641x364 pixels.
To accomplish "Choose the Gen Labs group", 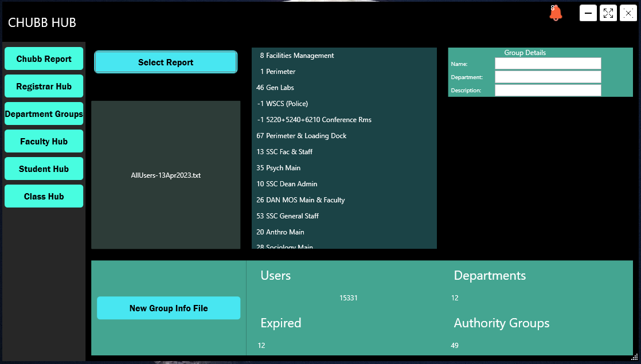I will coord(280,88).
